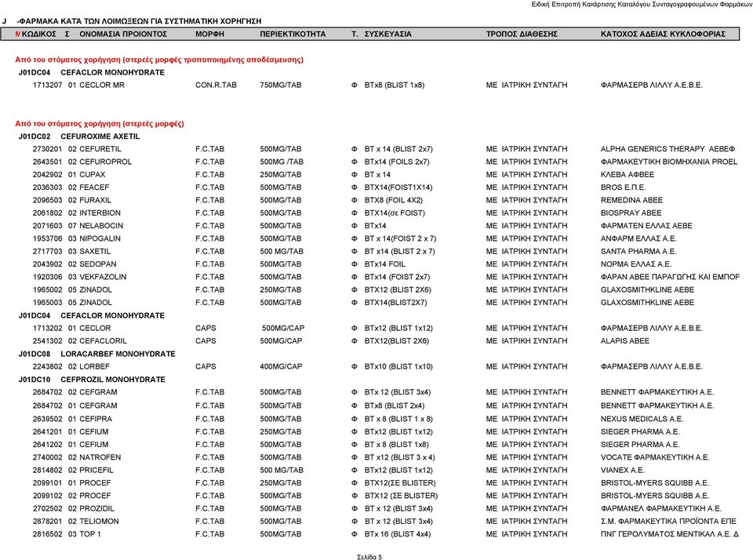This screenshot has width=753, height=560.
Task: Click the ΤΡΟΠΟΣ ΔΙΑΘΕΣΗΣ column header
Action: click(522, 34)
